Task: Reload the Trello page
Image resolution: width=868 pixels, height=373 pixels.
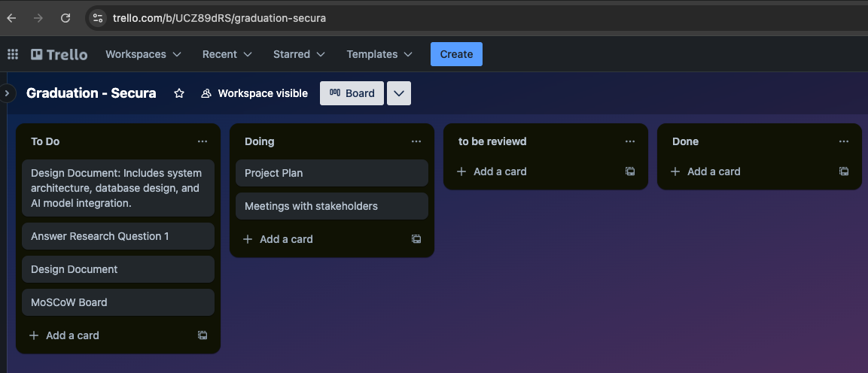Action: coord(65,18)
